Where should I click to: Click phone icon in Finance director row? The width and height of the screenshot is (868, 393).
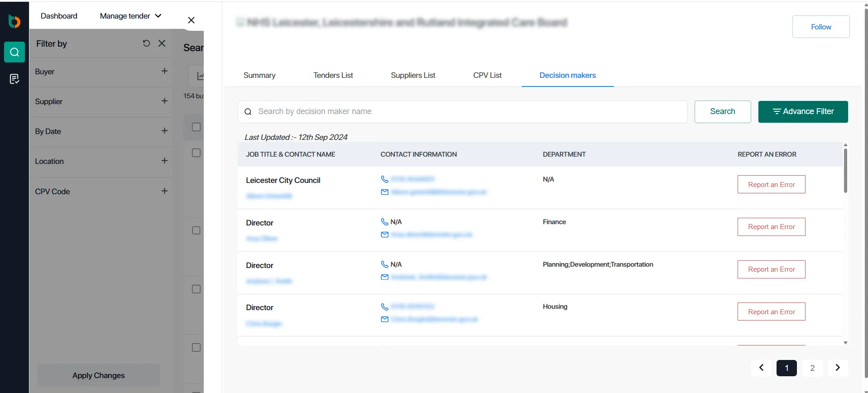click(x=384, y=222)
